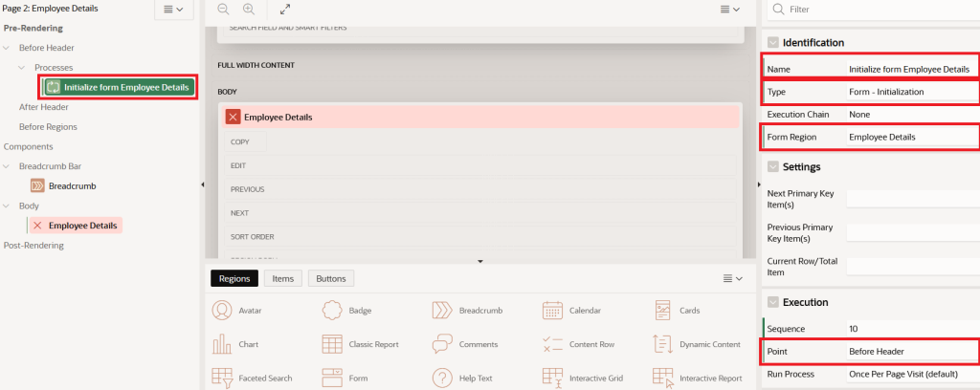The height and width of the screenshot is (390, 980).
Task: Select the Chart region icon
Action: (x=222, y=344)
